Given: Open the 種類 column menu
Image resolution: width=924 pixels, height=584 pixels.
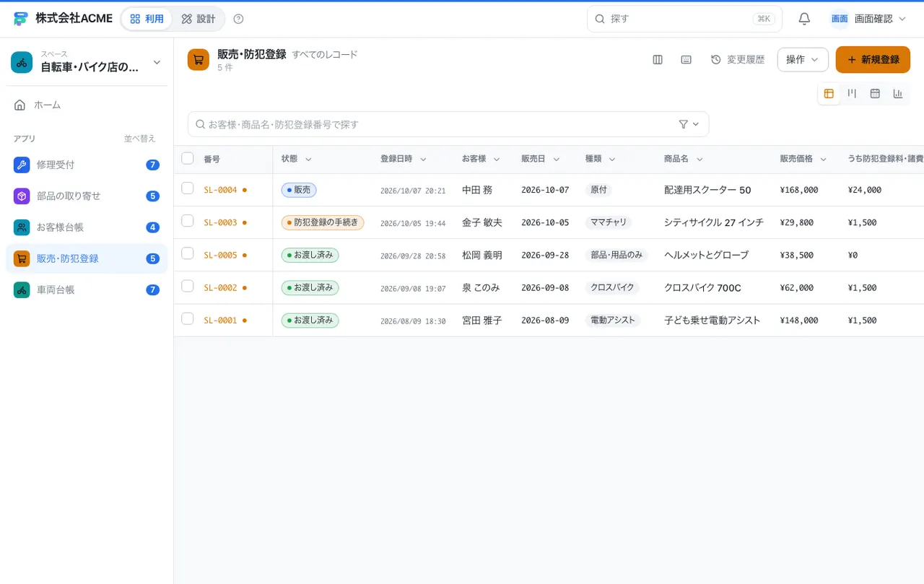Looking at the screenshot, I should click(612, 159).
